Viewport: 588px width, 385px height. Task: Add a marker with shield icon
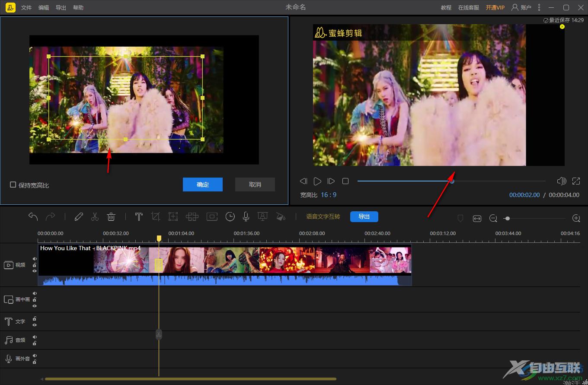pos(460,219)
